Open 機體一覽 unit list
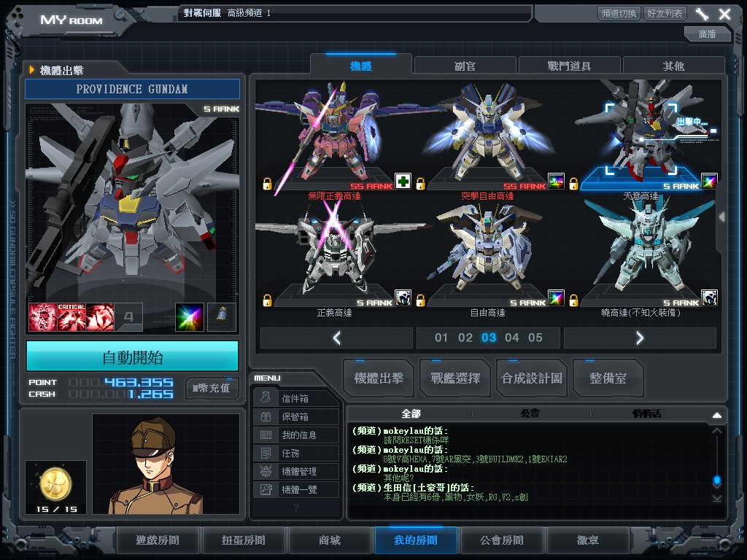747x560 pixels. coord(296,489)
